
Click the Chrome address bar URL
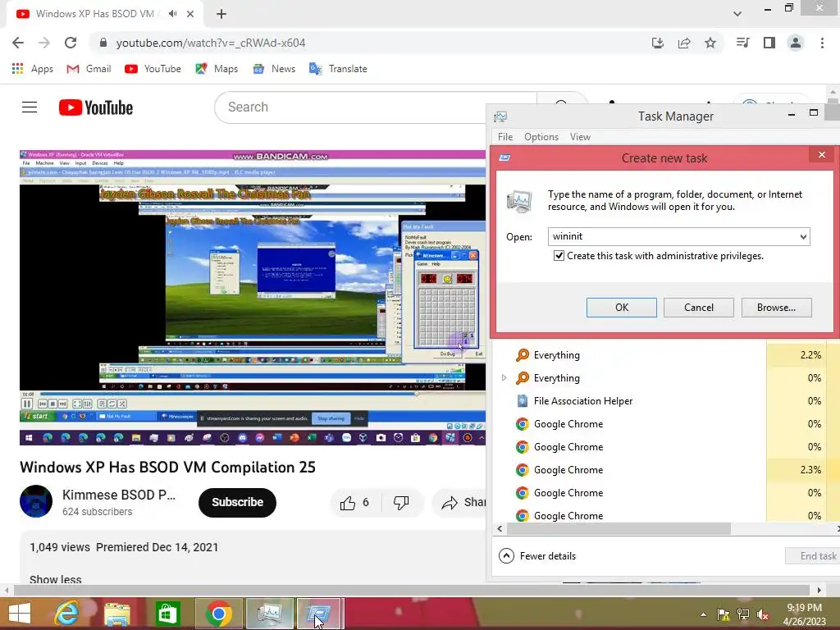[x=211, y=43]
